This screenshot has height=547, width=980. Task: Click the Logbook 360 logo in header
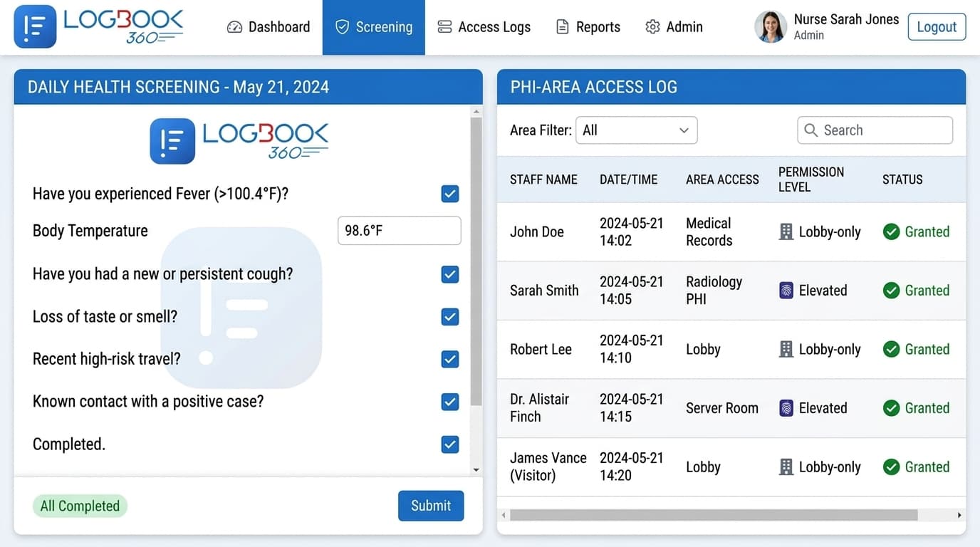(98, 26)
